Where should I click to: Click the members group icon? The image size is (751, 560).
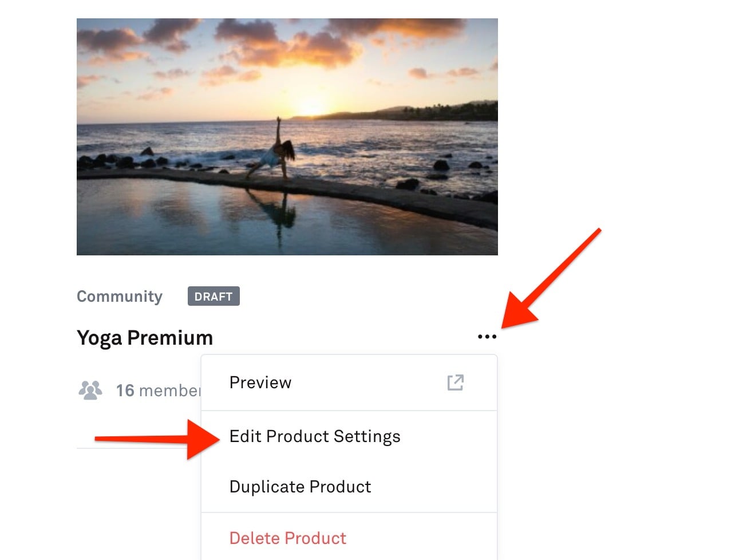(90, 390)
